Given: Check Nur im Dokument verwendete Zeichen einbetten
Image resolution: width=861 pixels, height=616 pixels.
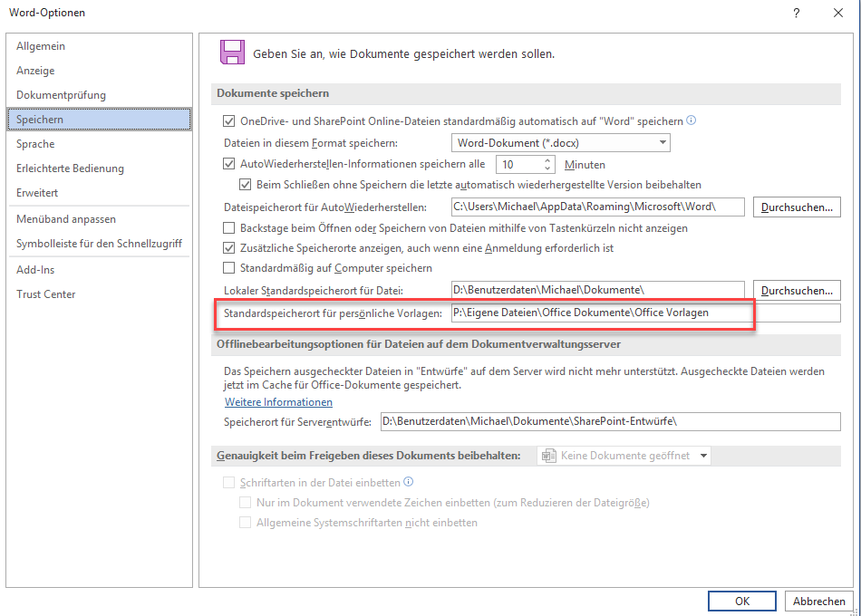Looking at the screenshot, I should [x=245, y=503].
